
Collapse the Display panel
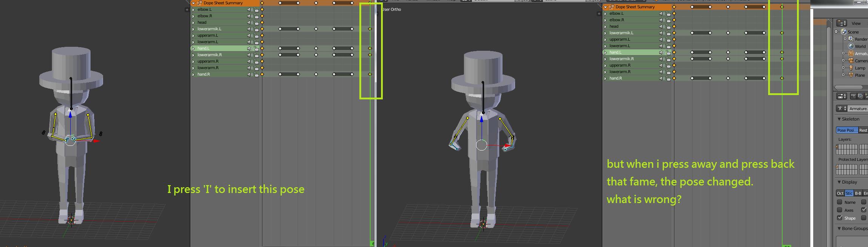[839, 182]
